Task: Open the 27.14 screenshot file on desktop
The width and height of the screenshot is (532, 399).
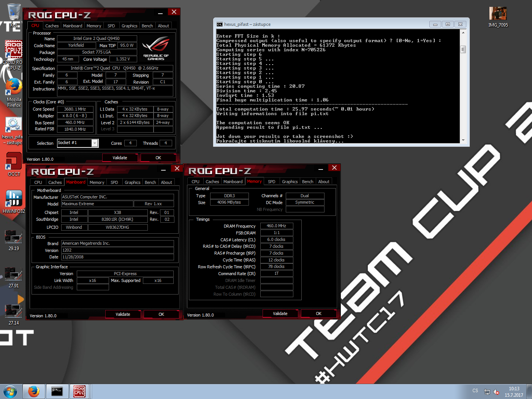Action: (14, 314)
